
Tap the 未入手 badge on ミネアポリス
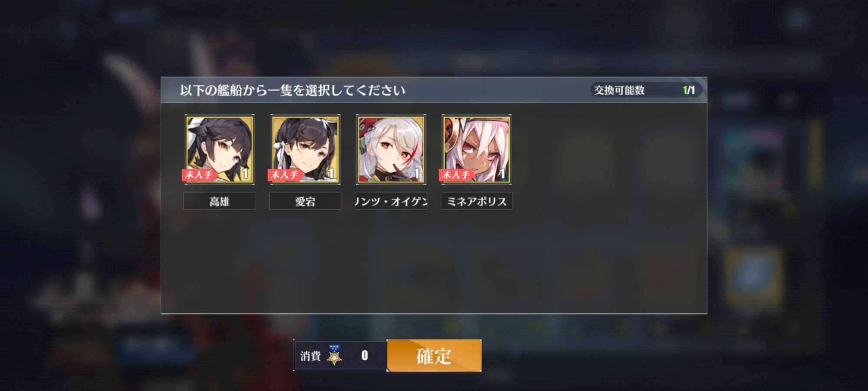coord(456,175)
